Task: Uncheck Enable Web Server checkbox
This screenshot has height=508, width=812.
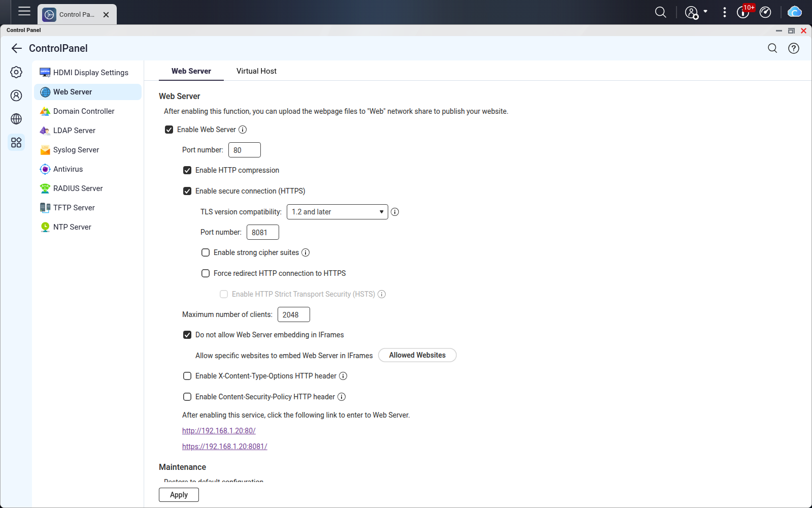Action: click(169, 130)
